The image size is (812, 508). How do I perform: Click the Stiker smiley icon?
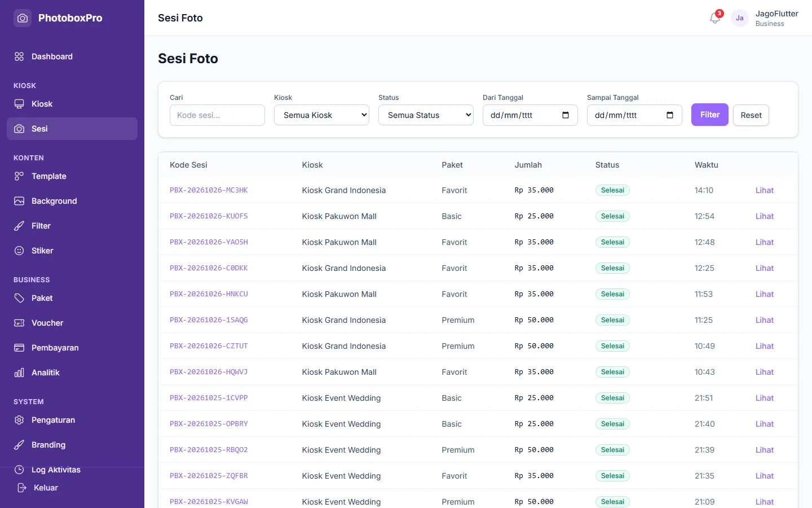coord(19,251)
